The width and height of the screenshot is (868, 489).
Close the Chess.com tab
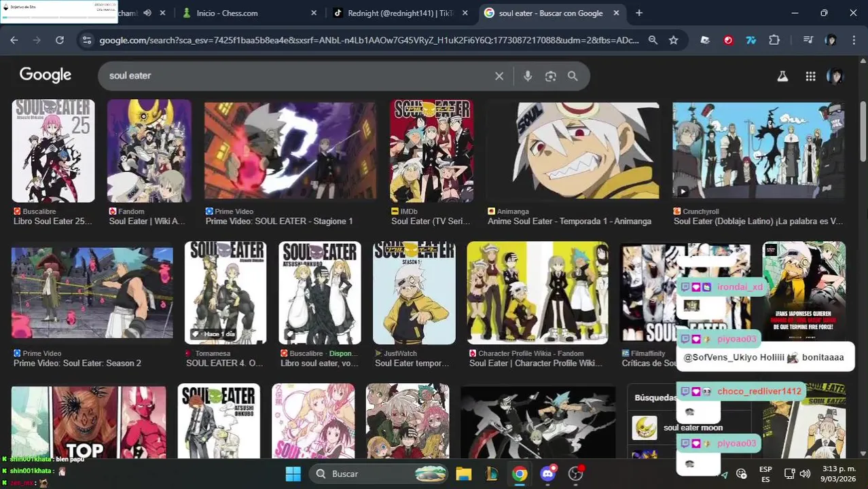(314, 13)
